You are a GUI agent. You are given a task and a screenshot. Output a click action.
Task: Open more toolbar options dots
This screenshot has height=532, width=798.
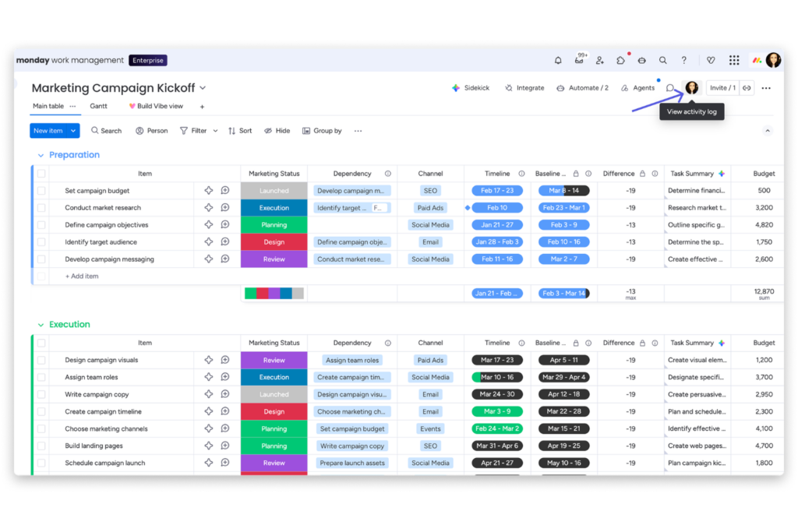358,131
